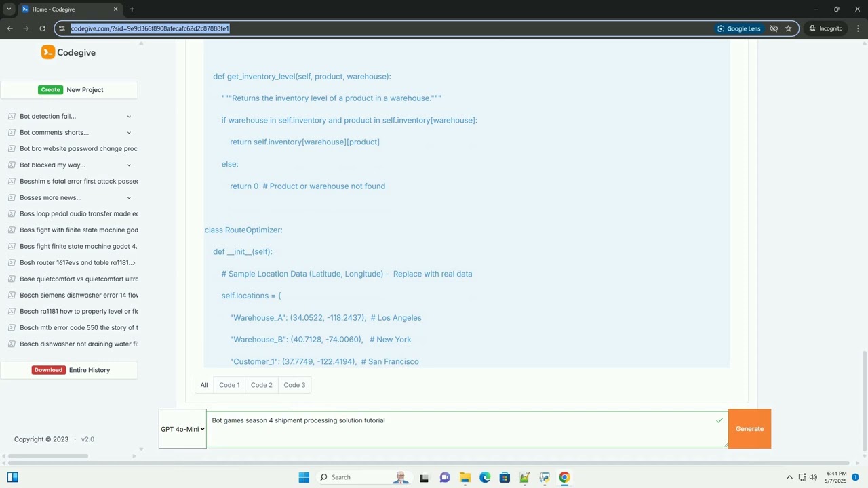868x488 pixels.
Task: Click the browser back arrow
Action: coord(9,28)
